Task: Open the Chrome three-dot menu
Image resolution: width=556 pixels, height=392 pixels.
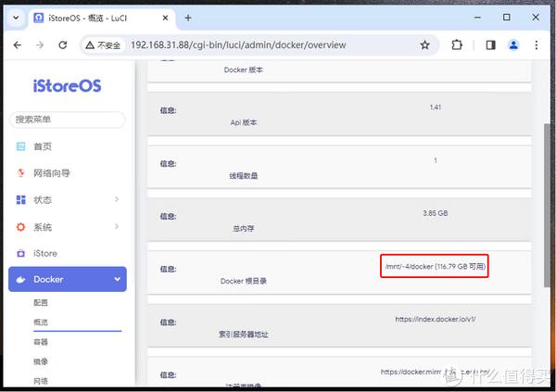Action: point(537,45)
